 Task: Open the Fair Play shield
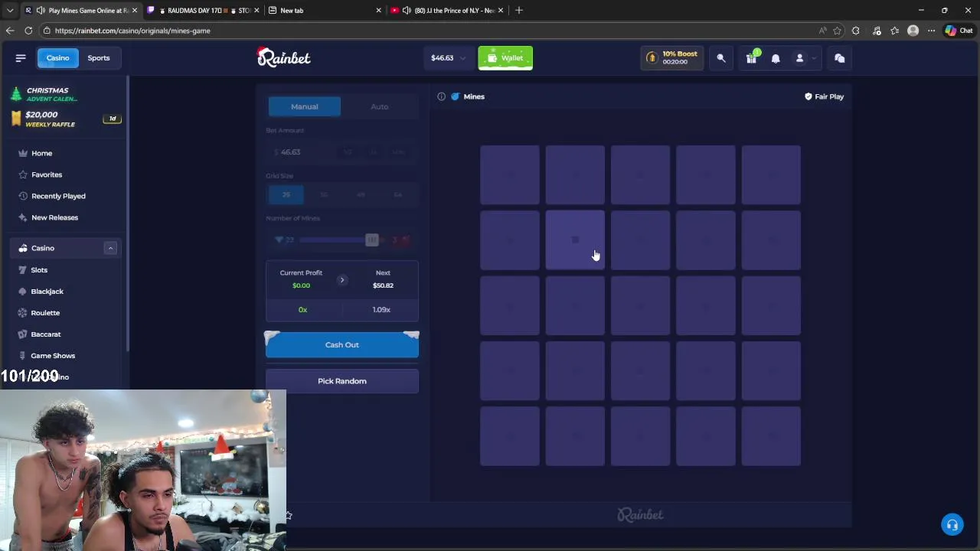pos(824,96)
